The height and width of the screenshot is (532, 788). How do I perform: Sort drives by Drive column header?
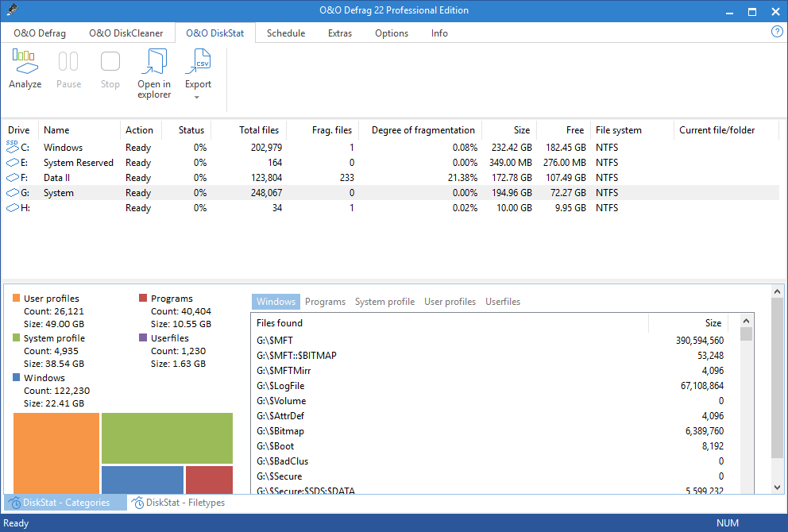coord(19,130)
